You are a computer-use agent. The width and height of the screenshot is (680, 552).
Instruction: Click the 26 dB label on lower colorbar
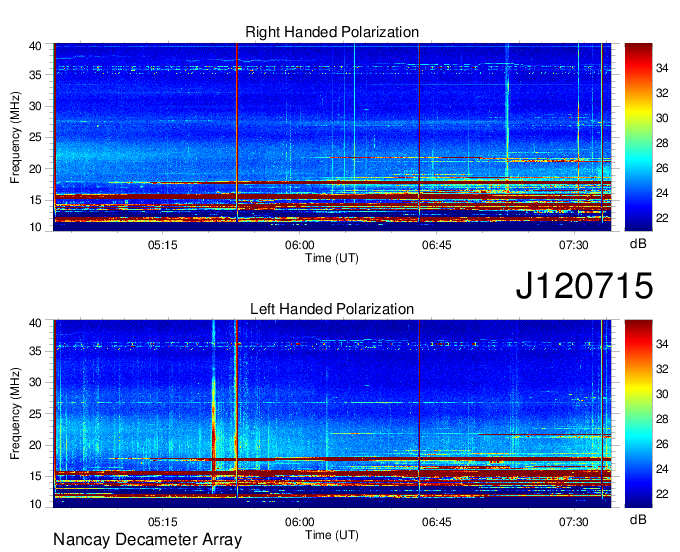(662, 444)
